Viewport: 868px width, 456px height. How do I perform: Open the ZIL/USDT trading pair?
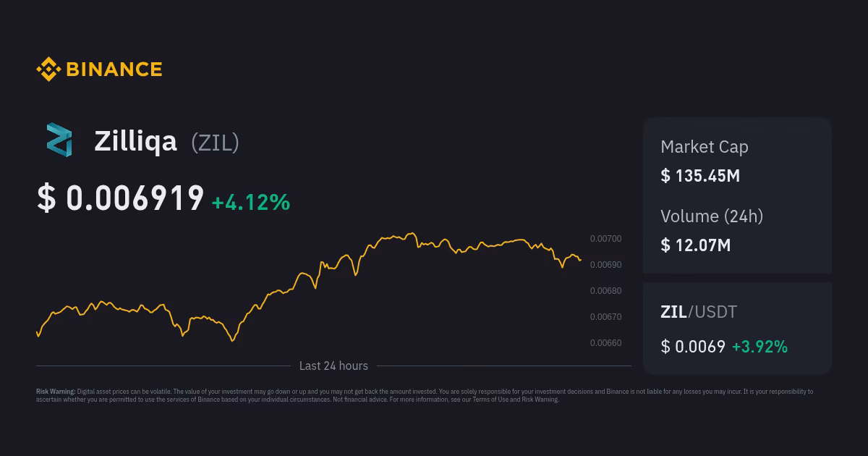pos(698,312)
